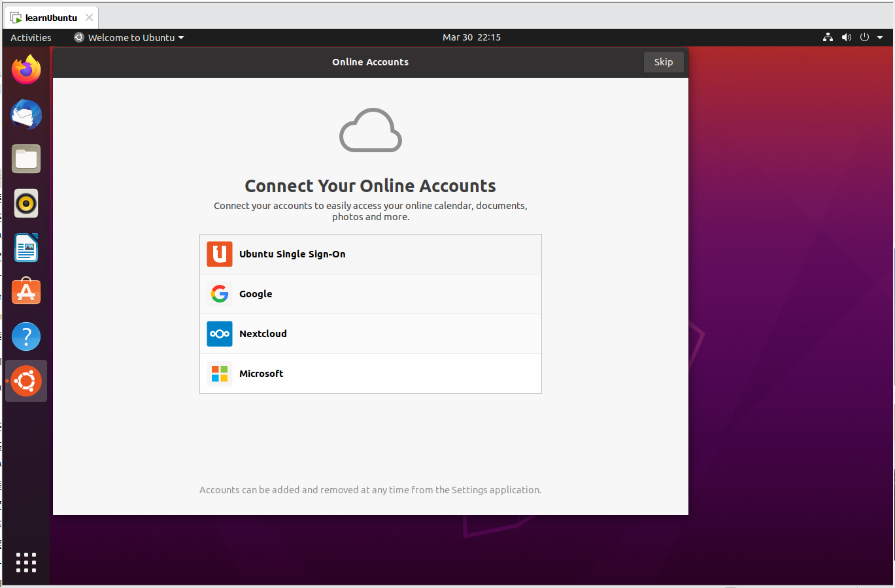Viewport: 895px width, 588px height.
Task: Choose the Google account text
Action: click(x=256, y=294)
